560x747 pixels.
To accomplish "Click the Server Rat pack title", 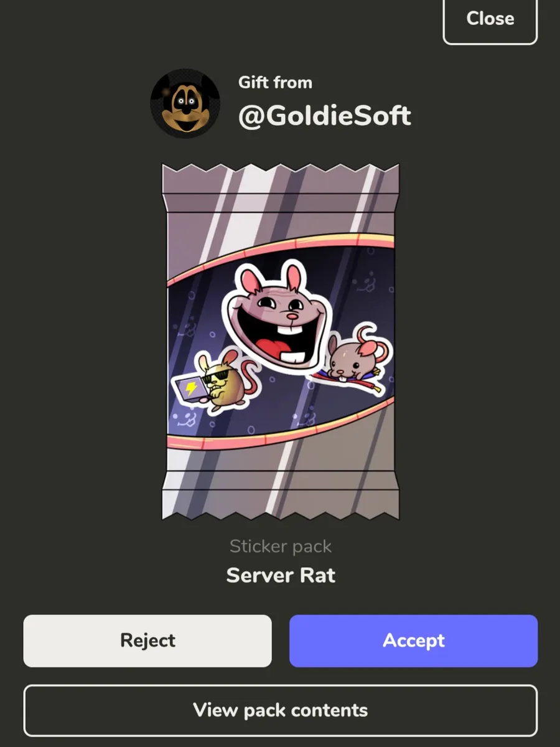I will click(281, 575).
